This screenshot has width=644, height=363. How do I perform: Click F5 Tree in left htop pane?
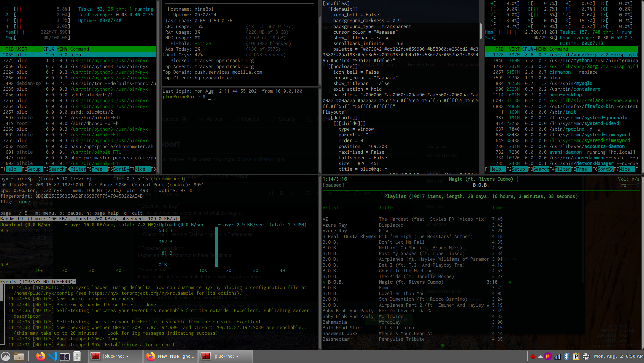[97, 169]
